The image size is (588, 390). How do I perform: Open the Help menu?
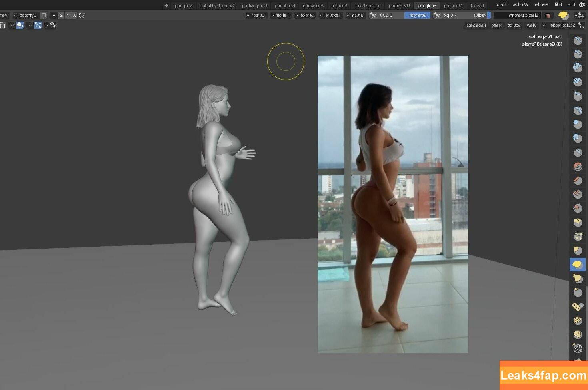coord(502,5)
